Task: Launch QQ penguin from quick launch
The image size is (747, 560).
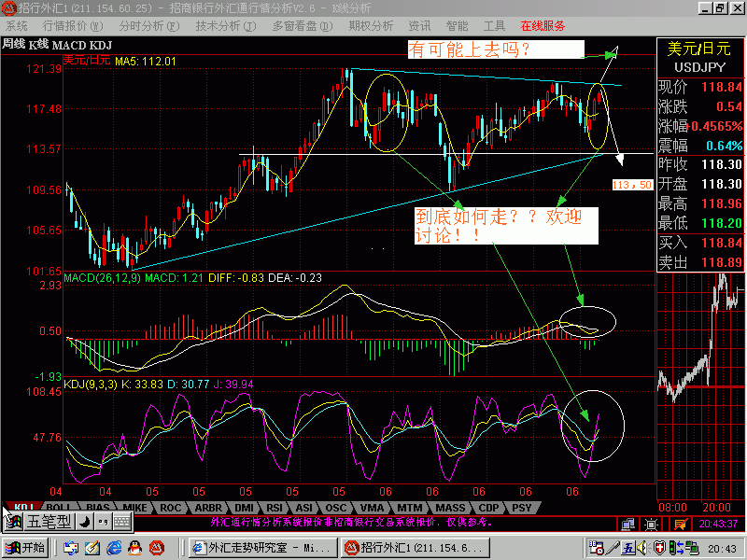Action: (x=135, y=548)
